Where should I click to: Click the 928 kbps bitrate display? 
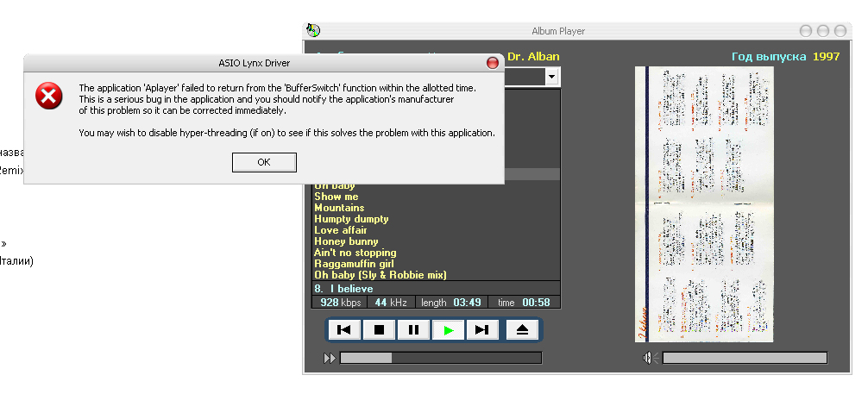[340, 302]
